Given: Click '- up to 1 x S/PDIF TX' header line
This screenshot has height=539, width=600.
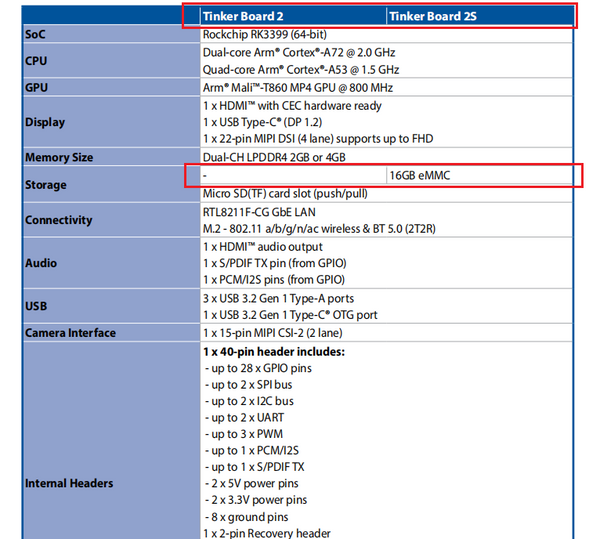Looking at the screenshot, I should pos(254,467).
